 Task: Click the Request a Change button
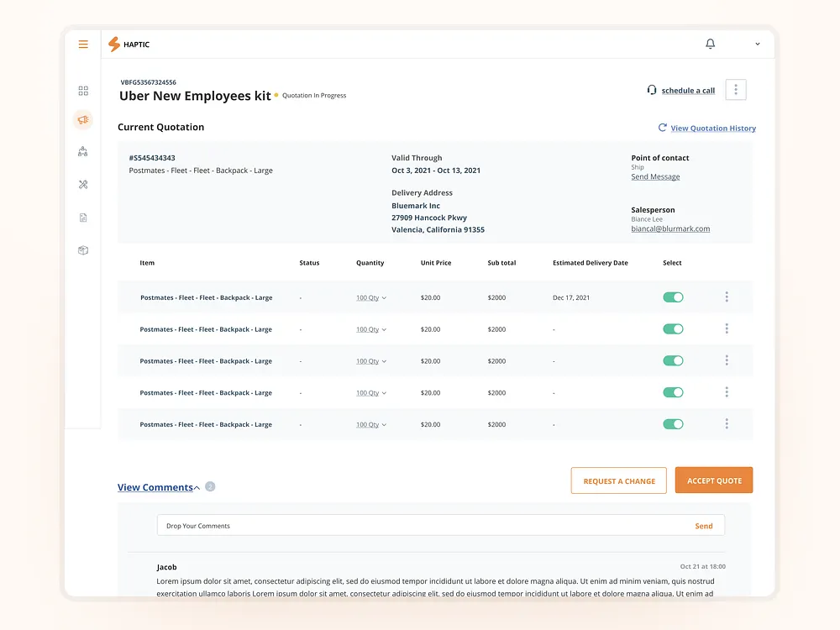click(x=619, y=480)
